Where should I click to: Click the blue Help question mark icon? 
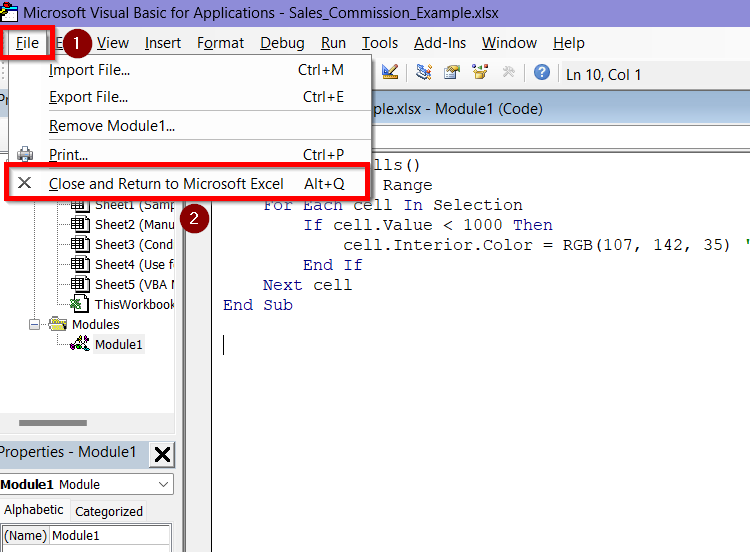pos(541,72)
